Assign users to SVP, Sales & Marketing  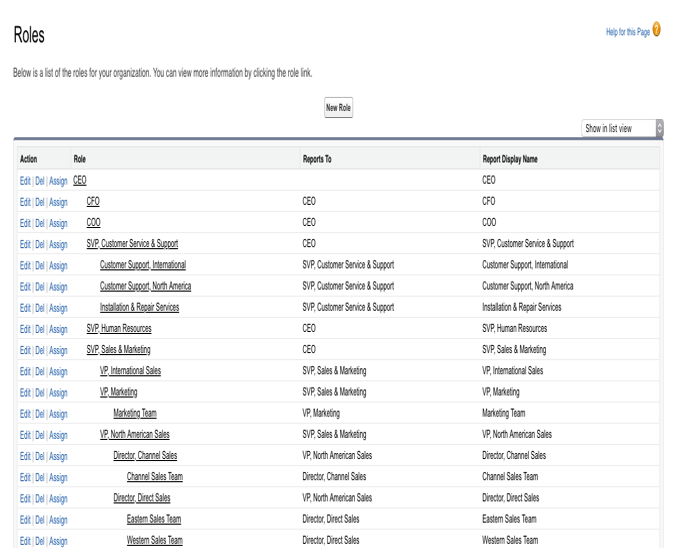[58, 351]
